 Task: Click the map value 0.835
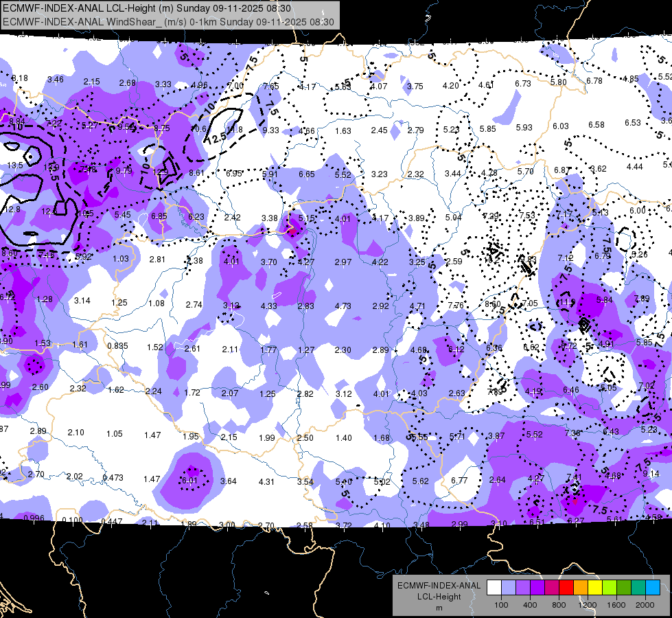117,345
